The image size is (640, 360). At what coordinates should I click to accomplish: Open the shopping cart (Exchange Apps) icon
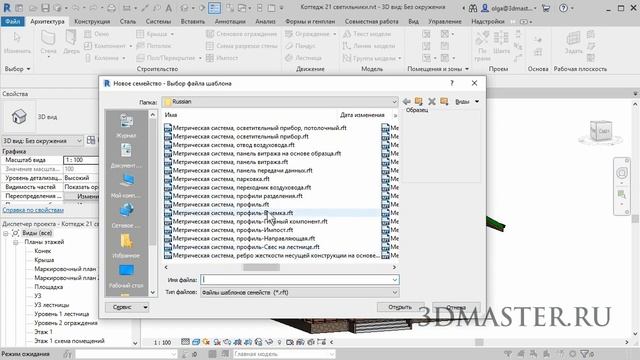pos(545,8)
